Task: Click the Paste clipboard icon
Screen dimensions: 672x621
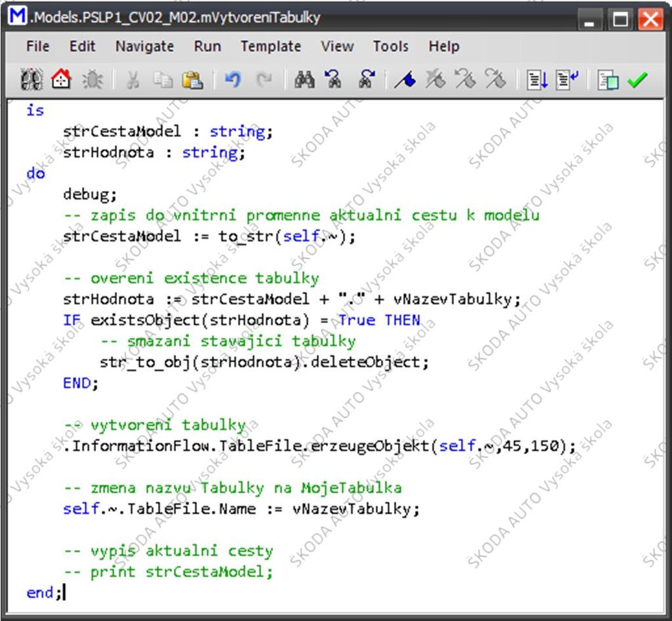Action: click(192, 79)
